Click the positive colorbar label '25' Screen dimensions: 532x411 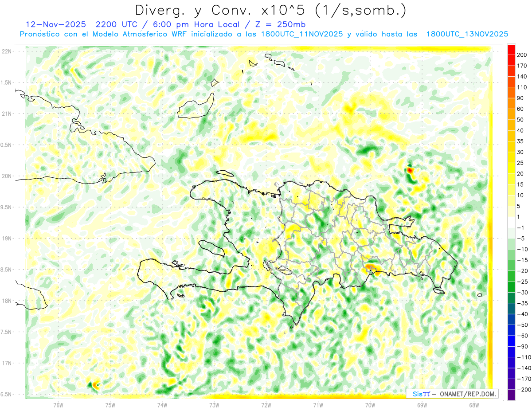521,163
